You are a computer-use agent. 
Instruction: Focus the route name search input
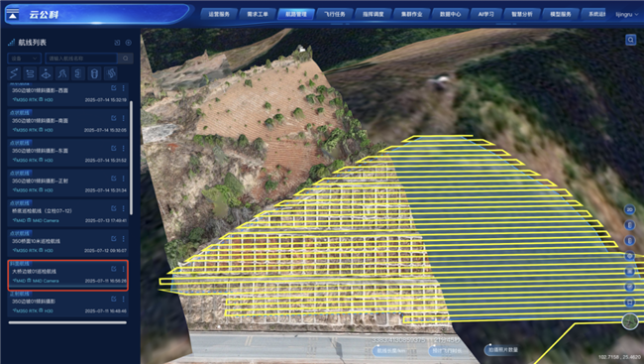81,59
